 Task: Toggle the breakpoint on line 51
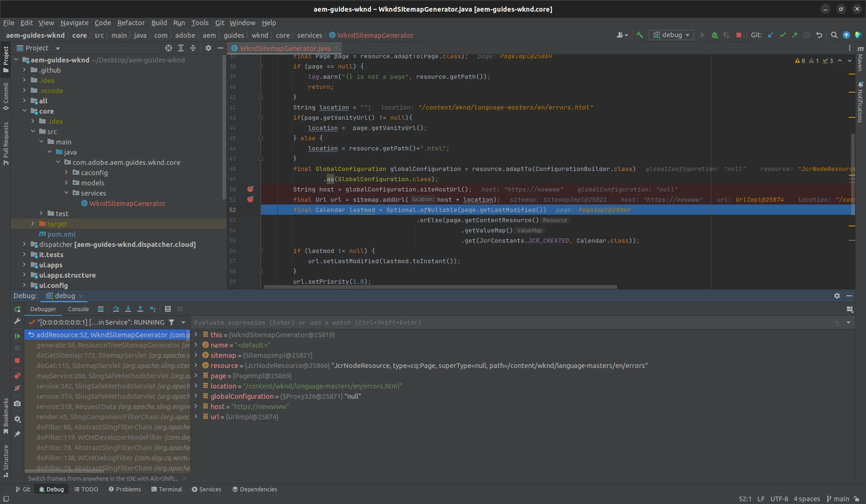tap(250, 199)
